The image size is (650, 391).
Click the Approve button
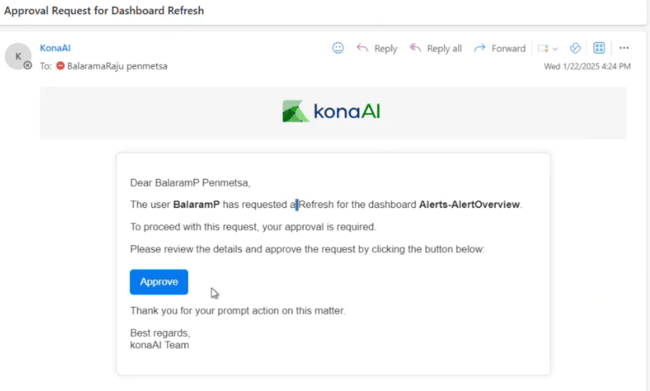click(x=159, y=282)
